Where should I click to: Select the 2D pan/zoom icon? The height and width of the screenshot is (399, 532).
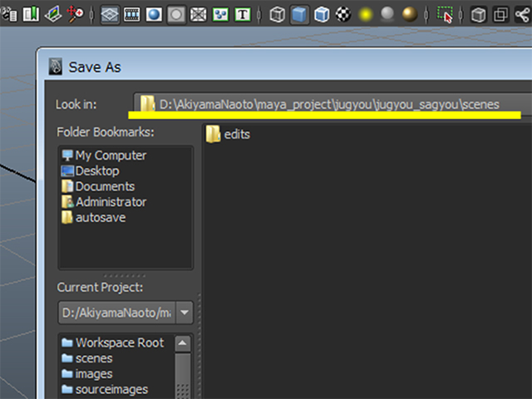click(x=75, y=14)
